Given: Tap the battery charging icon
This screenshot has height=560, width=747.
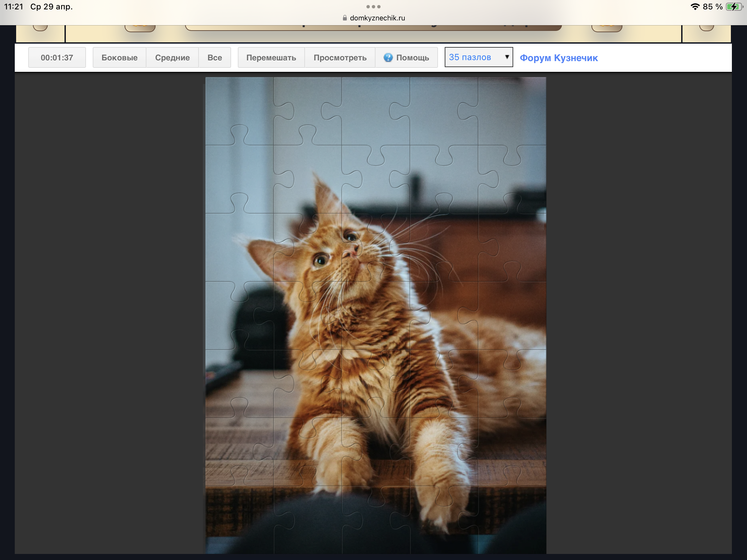Looking at the screenshot, I should tap(734, 7).
